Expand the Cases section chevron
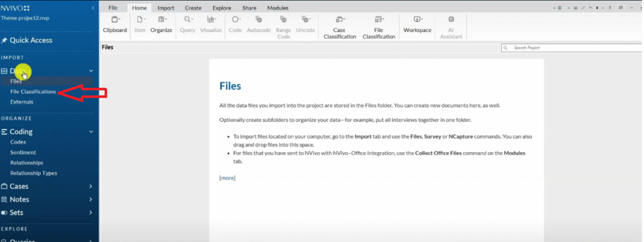Image resolution: width=644 pixels, height=242 pixels. pyautogui.click(x=91, y=186)
